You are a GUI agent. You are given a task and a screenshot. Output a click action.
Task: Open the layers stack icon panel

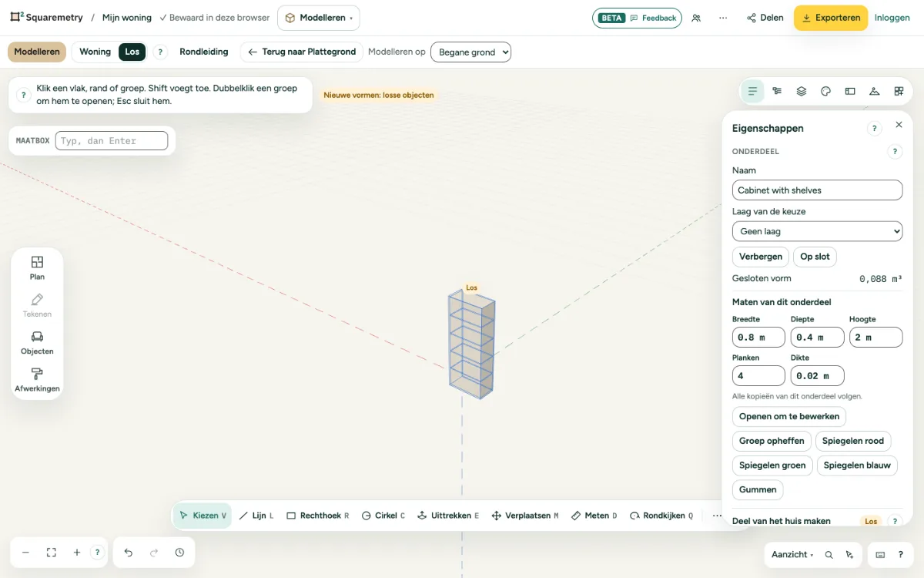(x=801, y=91)
